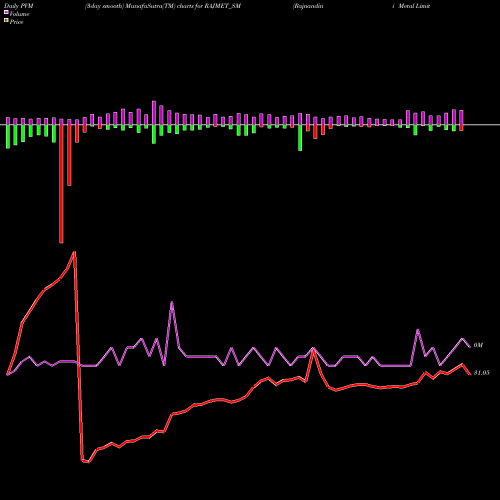The width and height of the screenshot is (500, 500).
Task: Click the tallest red bar near the chart's left
Action: click(x=61, y=184)
